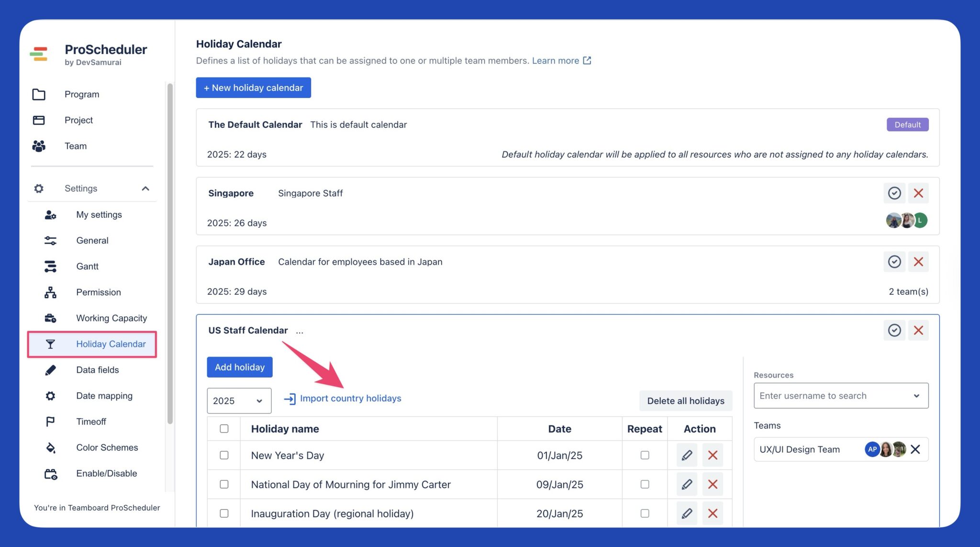The image size is (980, 547).
Task: Click the edit pencil icon for New Year's Day
Action: click(x=686, y=455)
